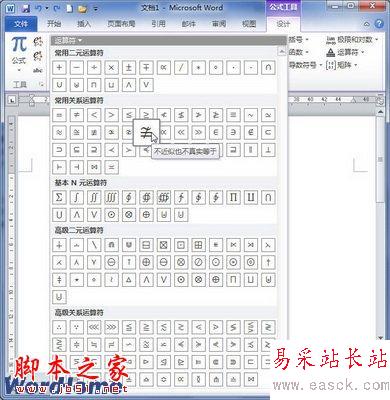Image resolution: width=390 pixels, height=400 pixels.
Task: Click the ruler tab selector box
Action: click(11, 100)
